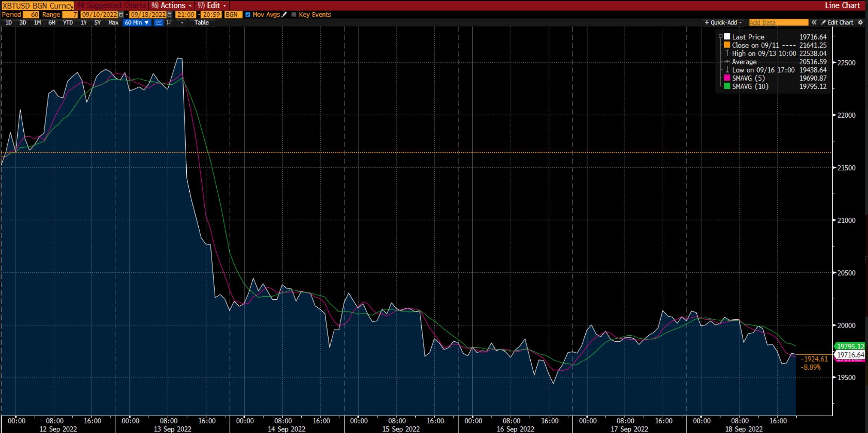The height and width of the screenshot is (433, 868).
Task: Collapse the toolbar using the double-chevron icon
Action: pyautogui.click(x=814, y=23)
